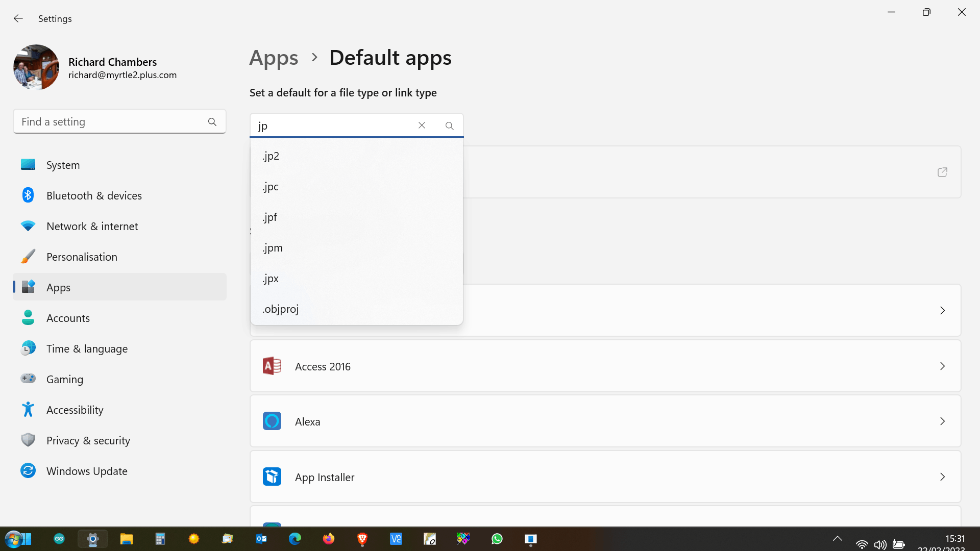This screenshot has height=551, width=980.
Task: Open the Start menu on taskbar
Action: tap(18, 539)
